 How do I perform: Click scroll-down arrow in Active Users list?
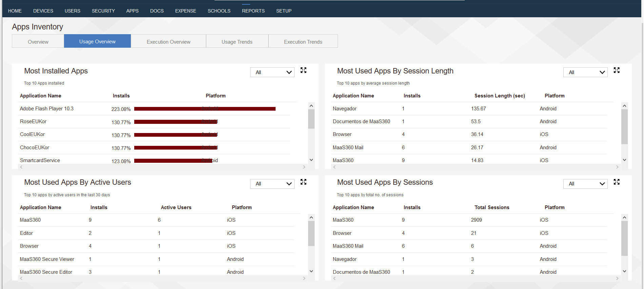[311, 271]
